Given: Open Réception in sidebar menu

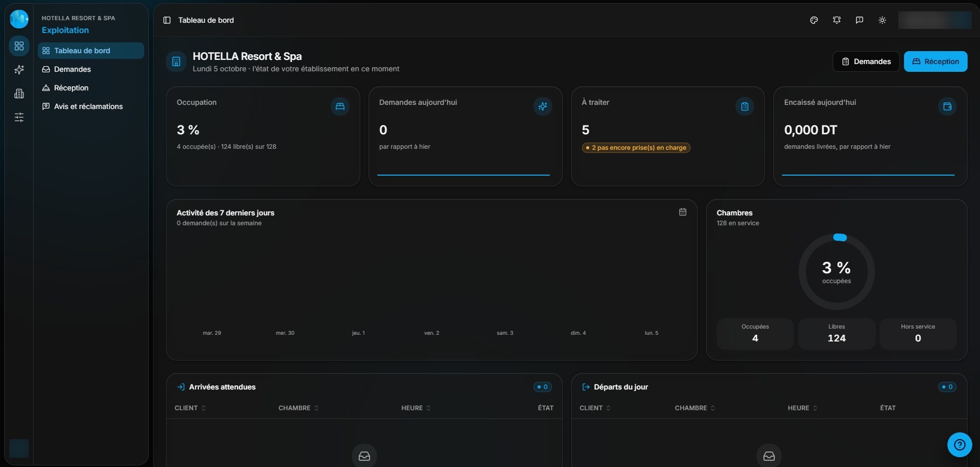Looking at the screenshot, I should tap(91, 88).
